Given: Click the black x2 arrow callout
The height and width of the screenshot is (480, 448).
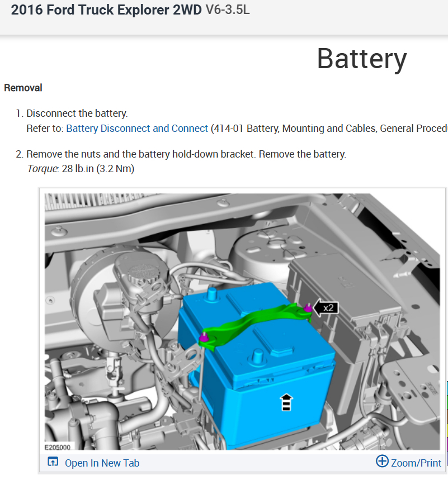Looking at the screenshot, I should 326,308.
